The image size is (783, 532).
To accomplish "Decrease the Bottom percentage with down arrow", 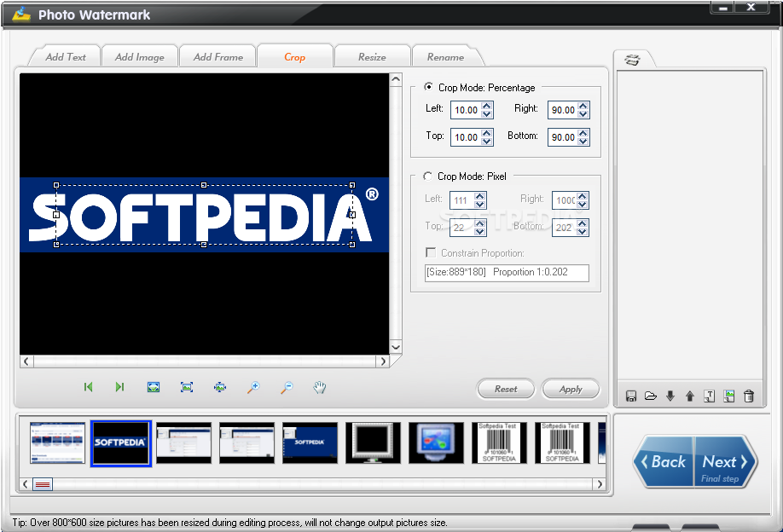I will (x=583, y=142).
